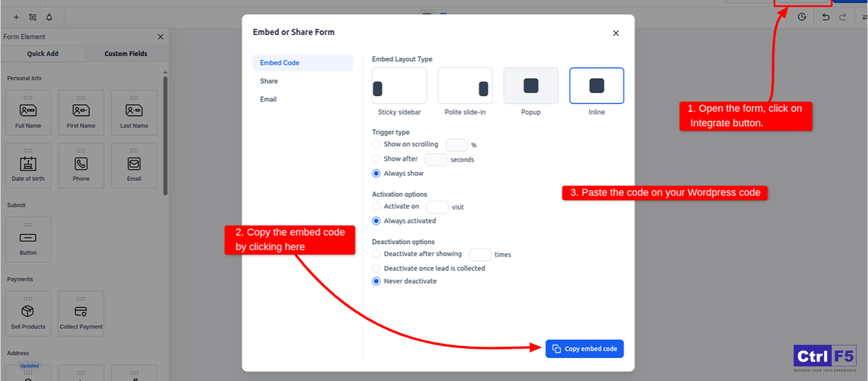This screenshot has width=868, height=381.
Task: Click the notification bell icon in toolbar
Action: tap(49, 17)
